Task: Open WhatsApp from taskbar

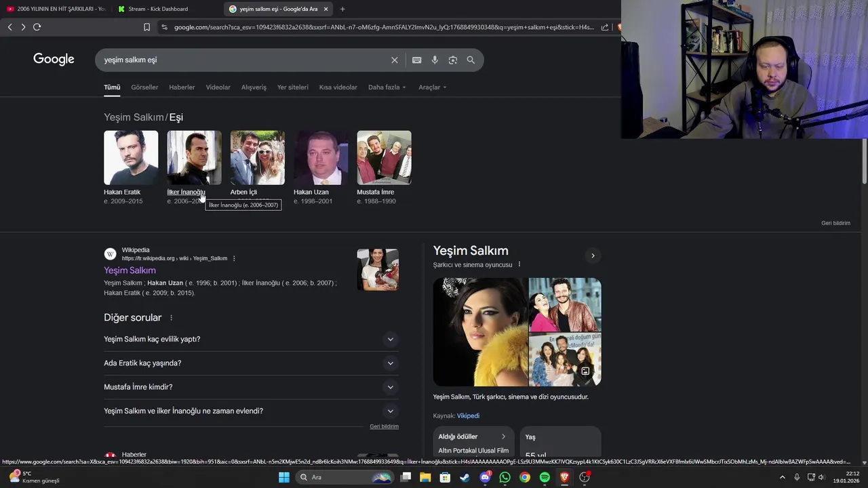Action: (x=505, y=477)
